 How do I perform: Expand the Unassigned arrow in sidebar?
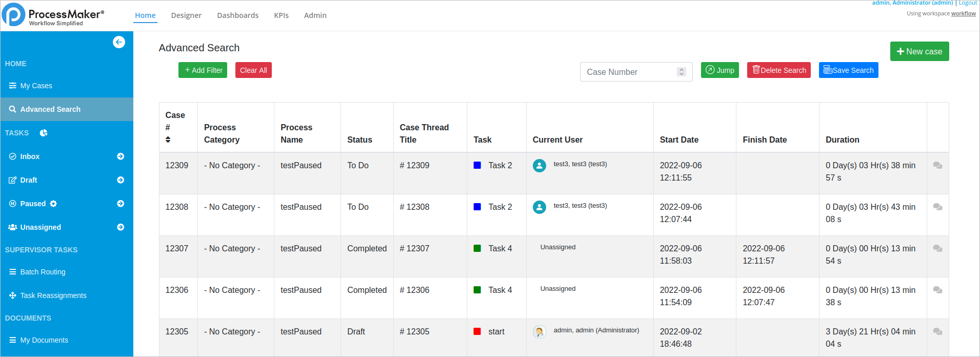[121, 227]
